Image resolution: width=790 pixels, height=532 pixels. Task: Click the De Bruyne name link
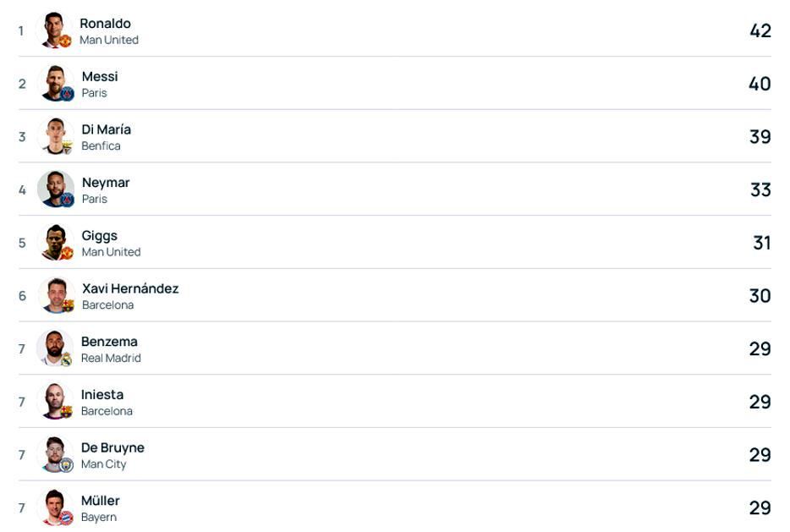click(112, 447)
